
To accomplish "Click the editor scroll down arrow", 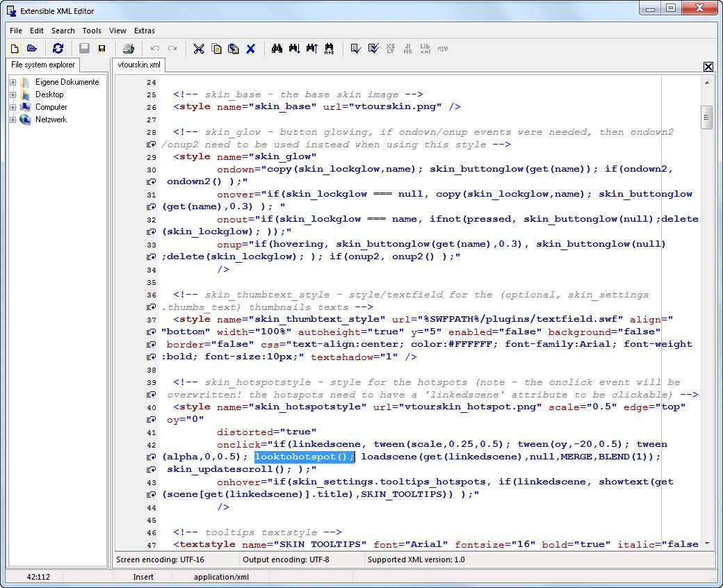I will pyautogui.click(x=706, y=544).
